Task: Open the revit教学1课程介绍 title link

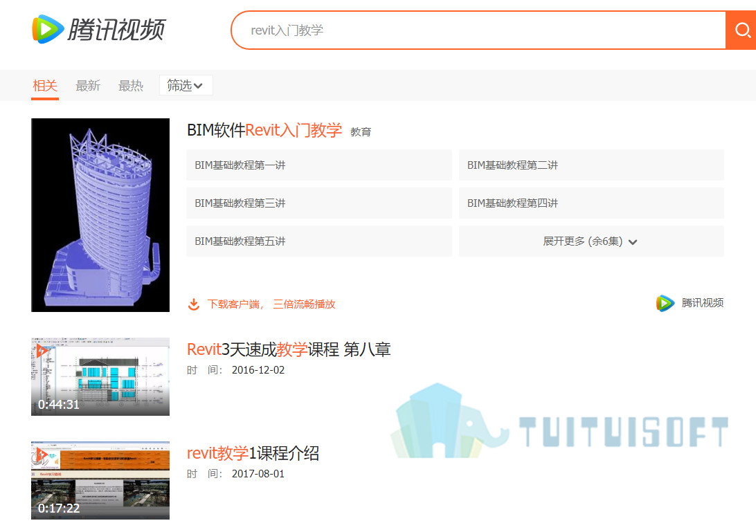Action: 253,453
